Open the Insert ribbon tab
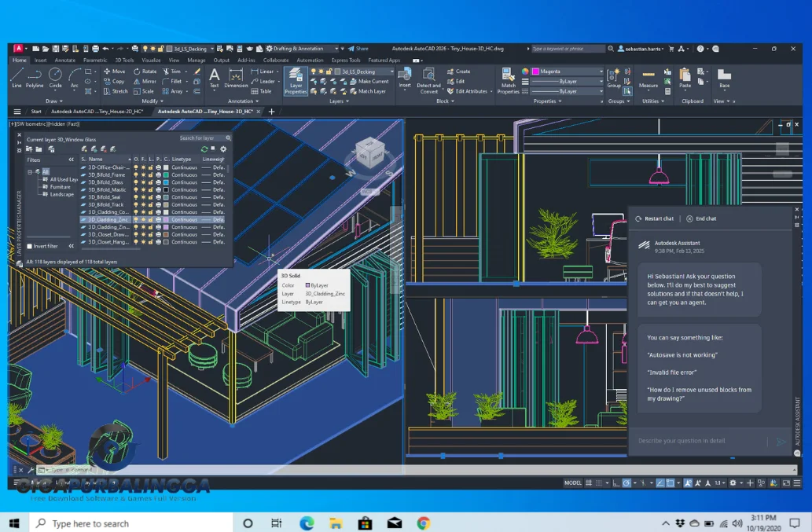Viewport: 812px width, 532px height. 40,60
